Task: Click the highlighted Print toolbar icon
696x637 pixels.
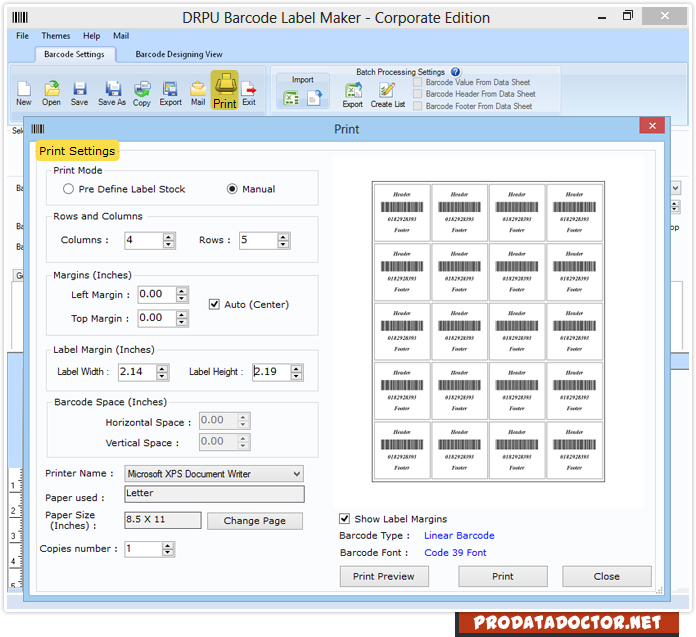Action: (225, 90)
